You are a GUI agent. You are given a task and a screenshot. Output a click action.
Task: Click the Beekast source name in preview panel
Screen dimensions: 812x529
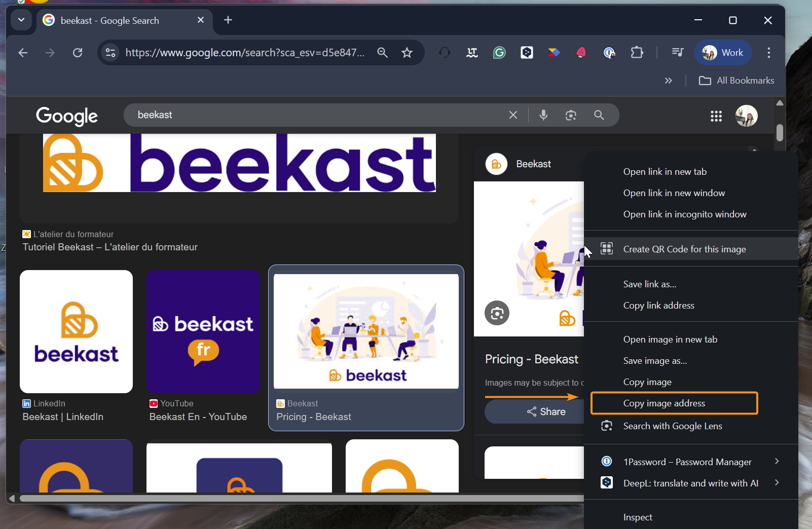coord(533,164)
